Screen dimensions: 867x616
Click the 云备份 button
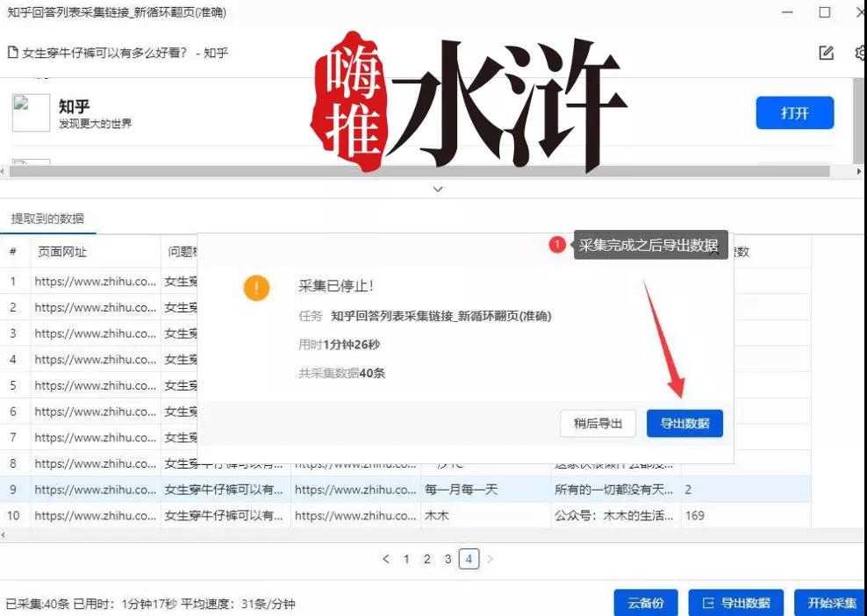[645, 603]
